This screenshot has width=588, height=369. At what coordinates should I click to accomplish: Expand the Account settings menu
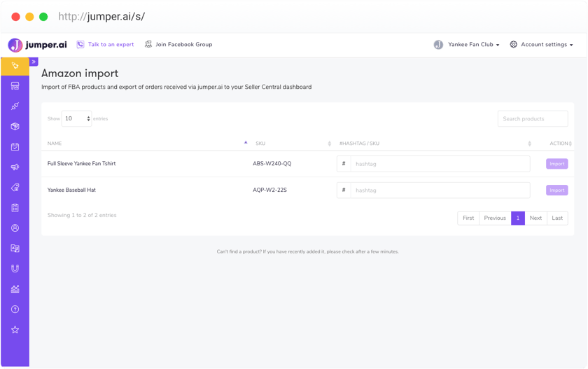[x=541, y=45]
